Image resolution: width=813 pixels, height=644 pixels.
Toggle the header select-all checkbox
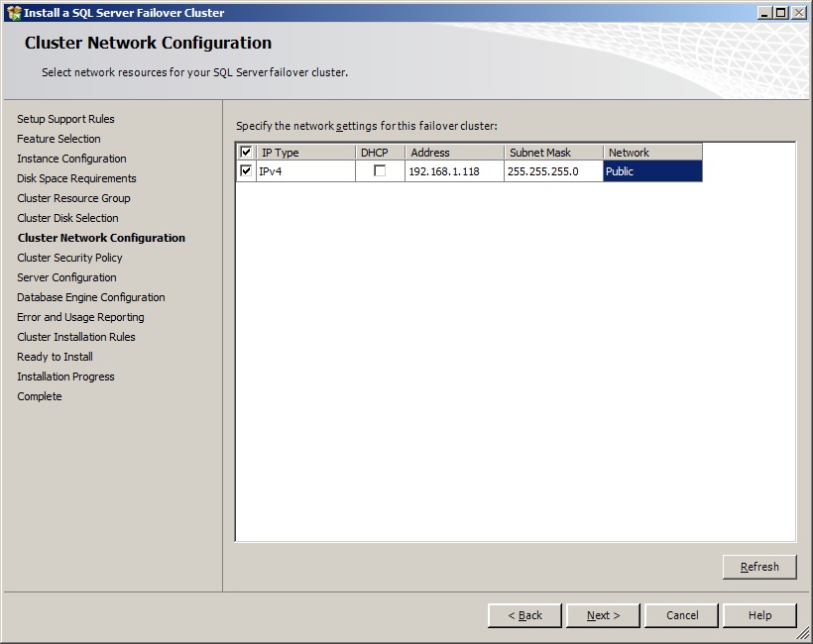pos(246,153)
